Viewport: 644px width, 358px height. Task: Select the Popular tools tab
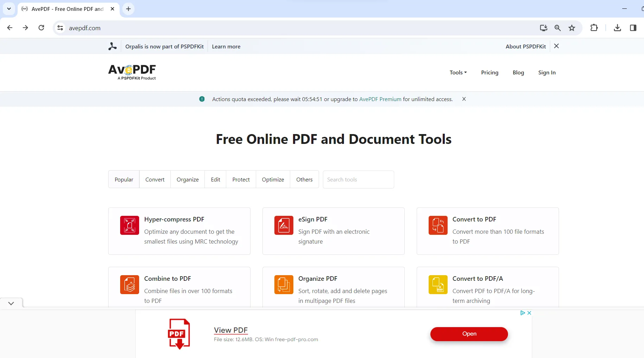(x=124, y=179)
